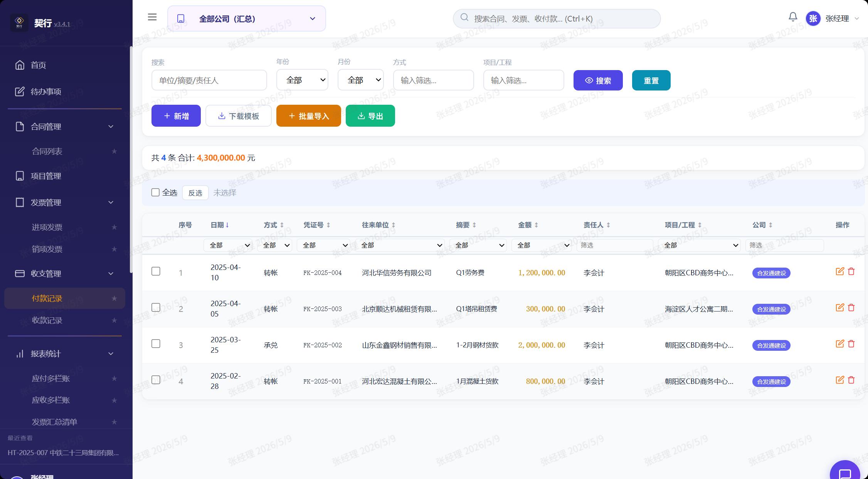The width and height of the screenshot is (868, 479).
Task: Open the 全部公司（汇总）company selector
Action: pyautogui.click(x=247, y=18)
